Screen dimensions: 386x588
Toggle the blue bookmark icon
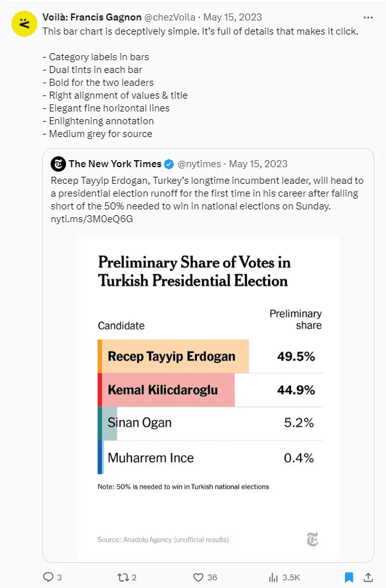tap(349, 577)
